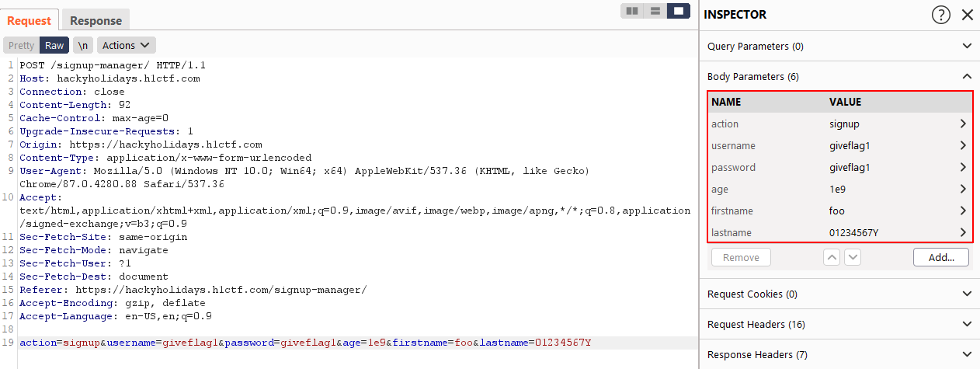Click the Content-Length: 92 line
Viewport: 980px width, 369px height.
click(x=75, y=105)
